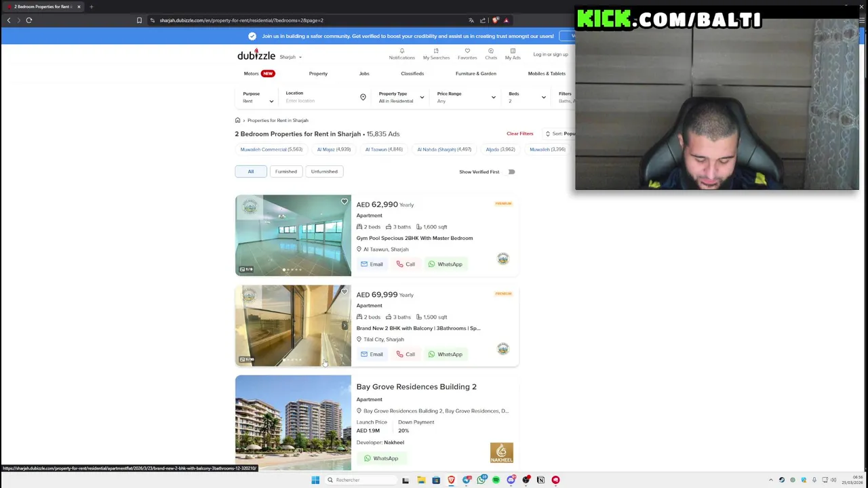Click Log in or sign up link
The width and height of the screenshot is (868, 488).
551,54
